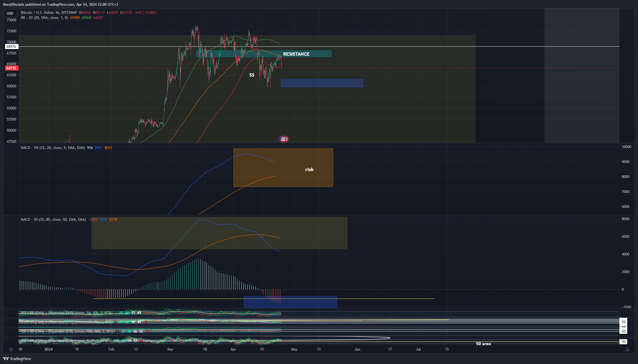638x364 pixels.
Task: Click the open value O64566
Action: click(85, 13)
